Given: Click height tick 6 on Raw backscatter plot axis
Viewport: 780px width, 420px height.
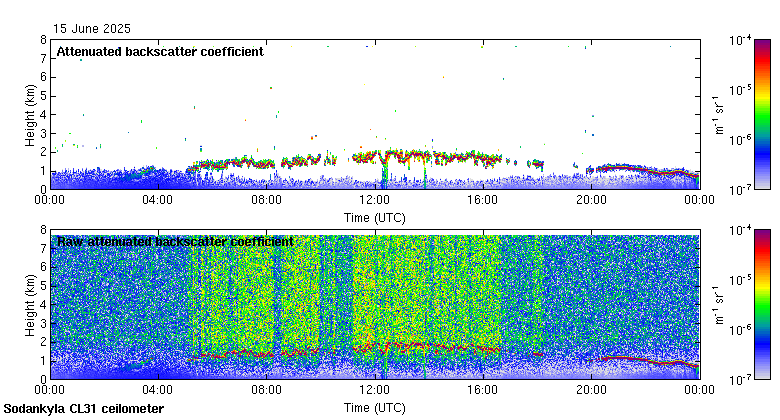Looking at the screenshot, I should (x=44, y=267).
